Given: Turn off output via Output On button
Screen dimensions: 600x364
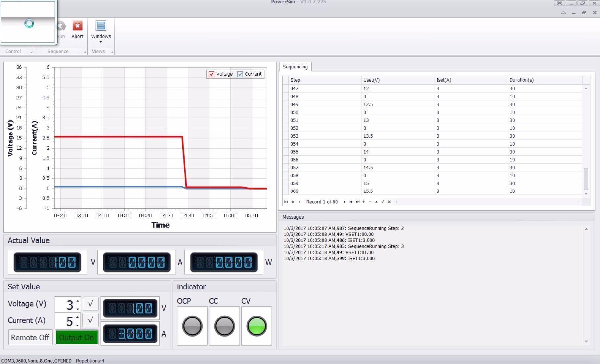Looking at the screenshot, I should (76, 337).
